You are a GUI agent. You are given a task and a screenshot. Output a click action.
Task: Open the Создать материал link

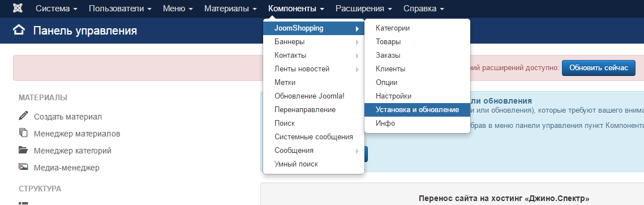pyautogui.click(x=68, y=117)
